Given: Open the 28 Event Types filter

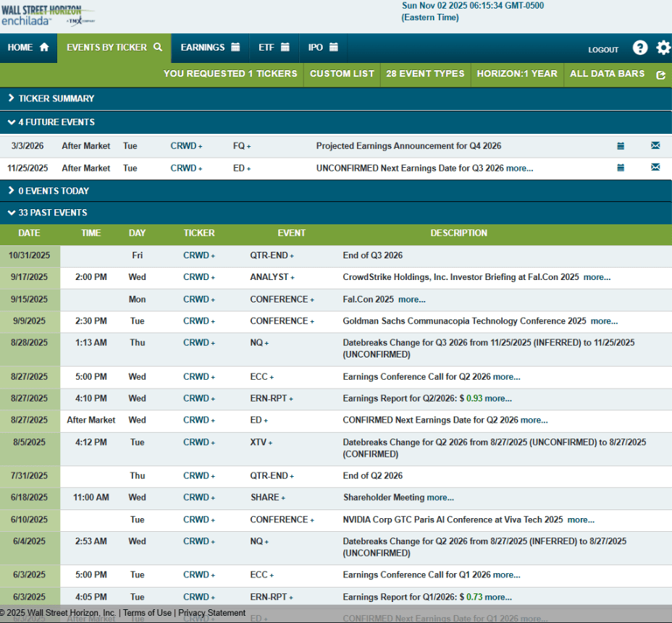Looking at the screenshot, I should (x=425, y=74).
